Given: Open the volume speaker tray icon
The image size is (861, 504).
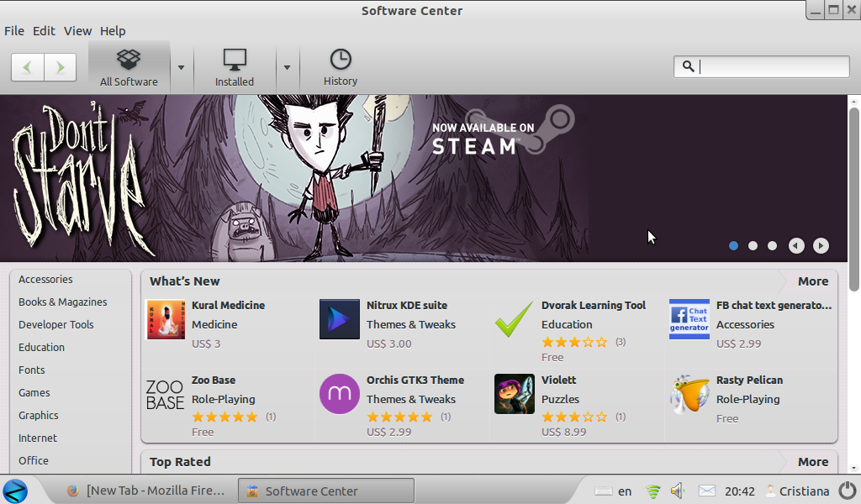Looking at the screenshot, I should tap(677, 491).
